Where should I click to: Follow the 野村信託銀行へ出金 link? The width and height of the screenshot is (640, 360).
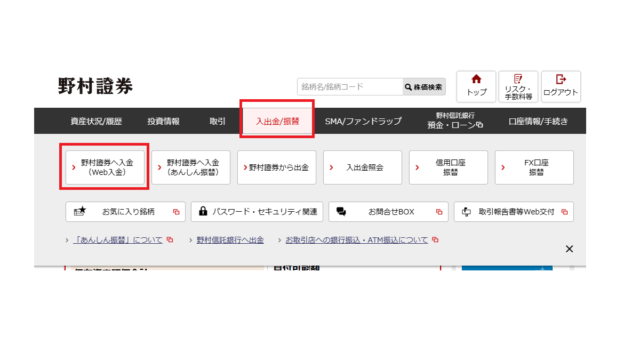coord(230,240)
